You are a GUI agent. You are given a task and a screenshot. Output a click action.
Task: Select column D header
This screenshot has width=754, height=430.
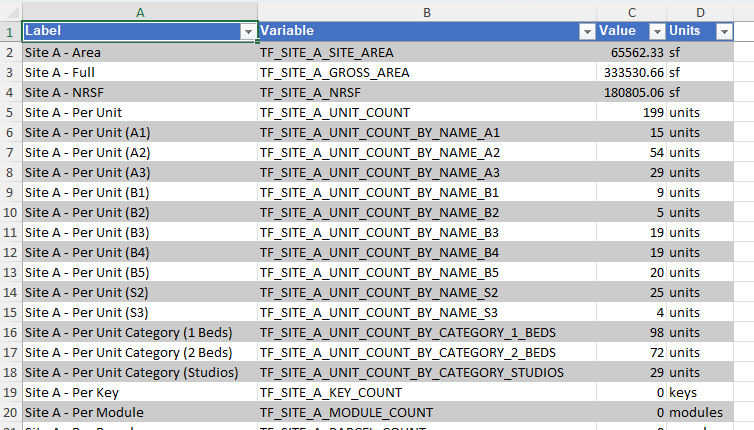(x=701, y=11)
